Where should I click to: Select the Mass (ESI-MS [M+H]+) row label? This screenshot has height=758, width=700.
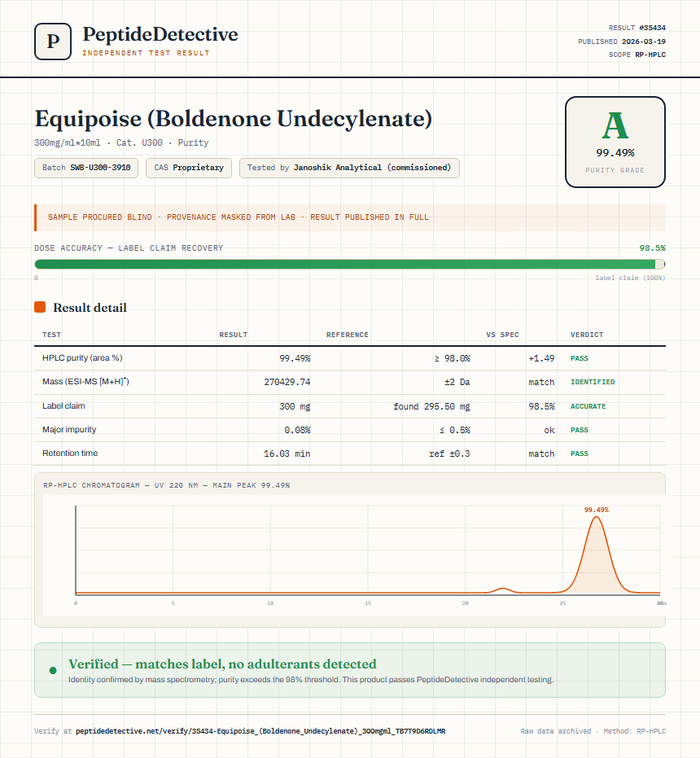(85, 381)
